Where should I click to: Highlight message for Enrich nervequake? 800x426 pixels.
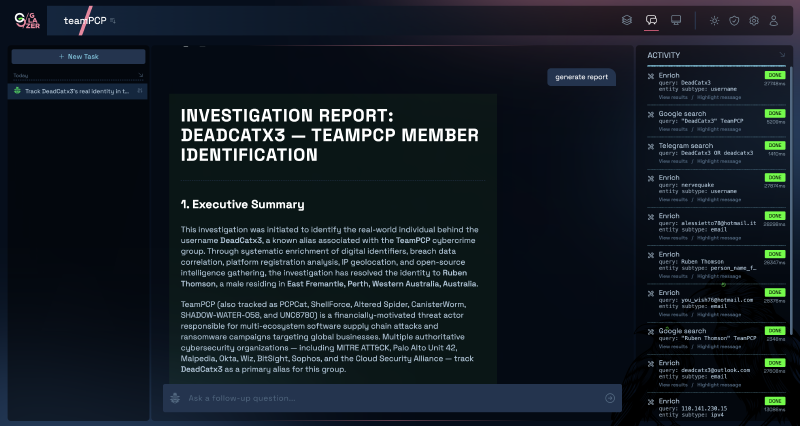tap(719, 199)
